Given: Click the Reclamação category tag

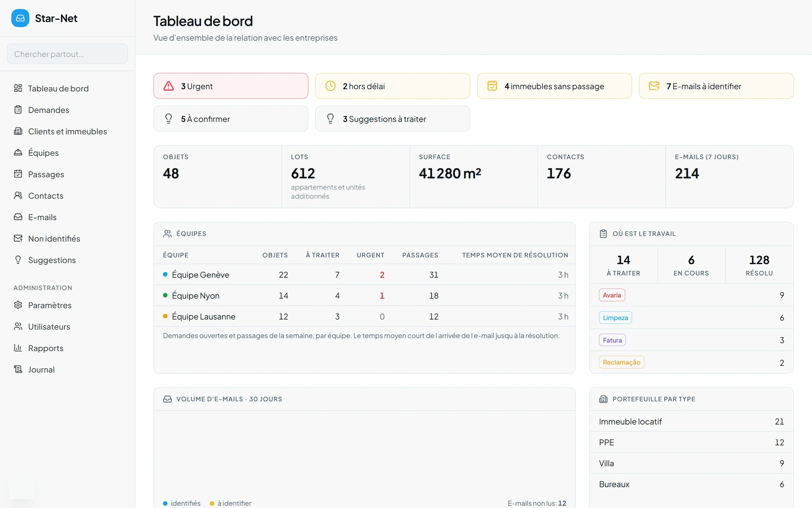Looking at the screenshot, I should click(622, 362).
